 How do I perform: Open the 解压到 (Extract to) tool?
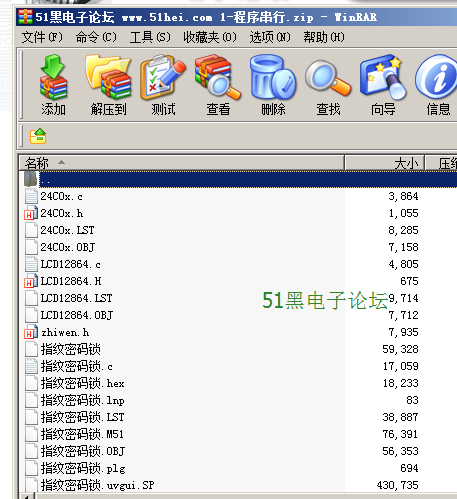108,85
